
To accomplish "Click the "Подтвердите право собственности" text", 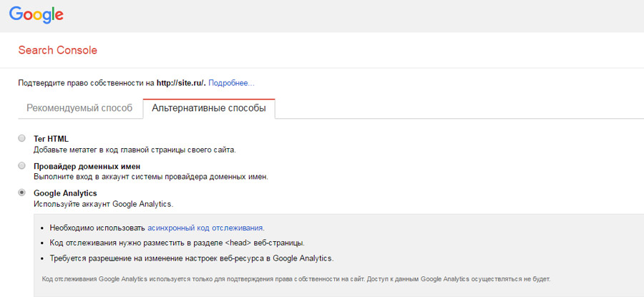I will tap(86, 83).
